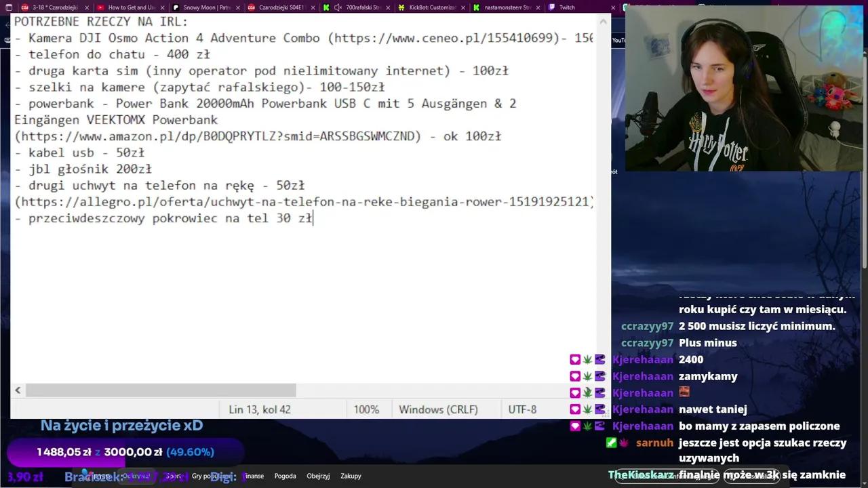Click the 100% zoom level in status bar
Image resolution: width=868 pixels, height=488 pixels.
click(x=366, y=409)
